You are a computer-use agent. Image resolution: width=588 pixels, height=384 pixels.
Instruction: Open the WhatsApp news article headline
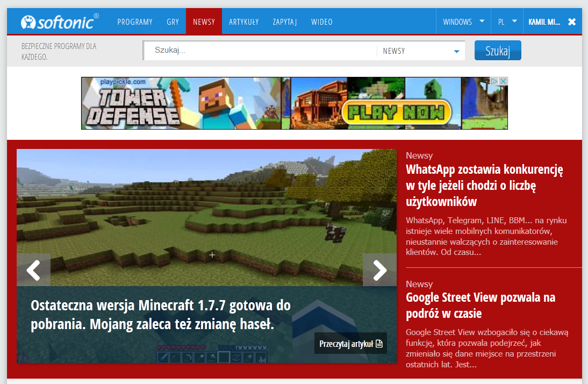(484, 186)
